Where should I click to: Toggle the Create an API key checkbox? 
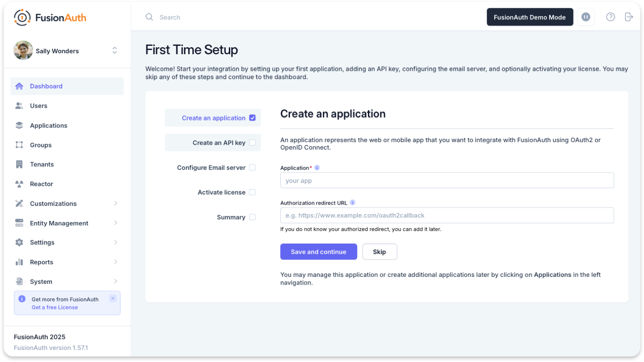(253, 143)
